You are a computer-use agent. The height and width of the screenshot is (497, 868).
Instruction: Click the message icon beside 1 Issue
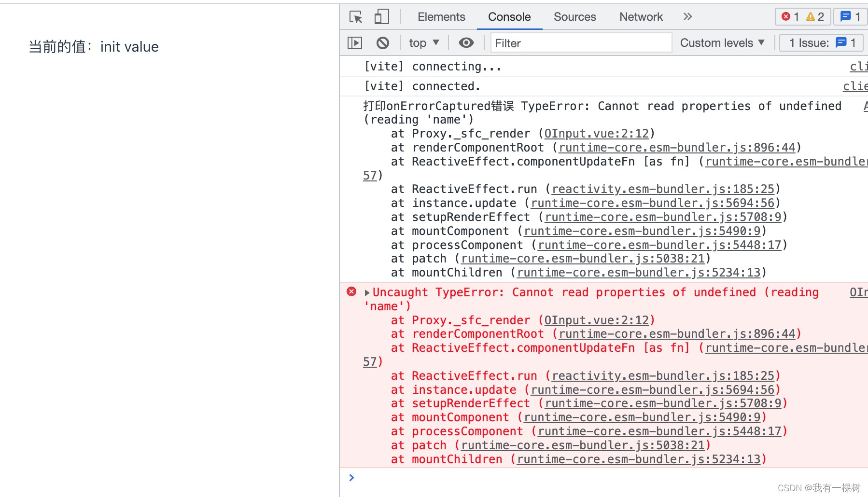(840, 42)
